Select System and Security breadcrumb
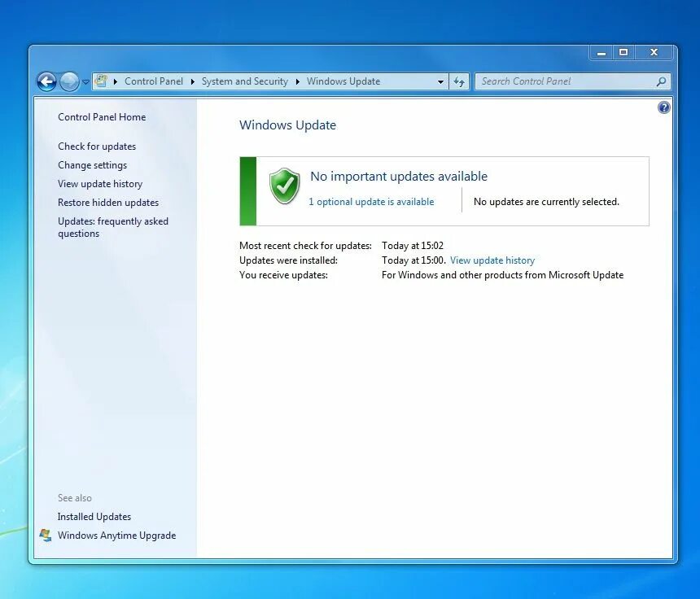The height and width of the screenshot is (599, 700). (x=245, y=81)
